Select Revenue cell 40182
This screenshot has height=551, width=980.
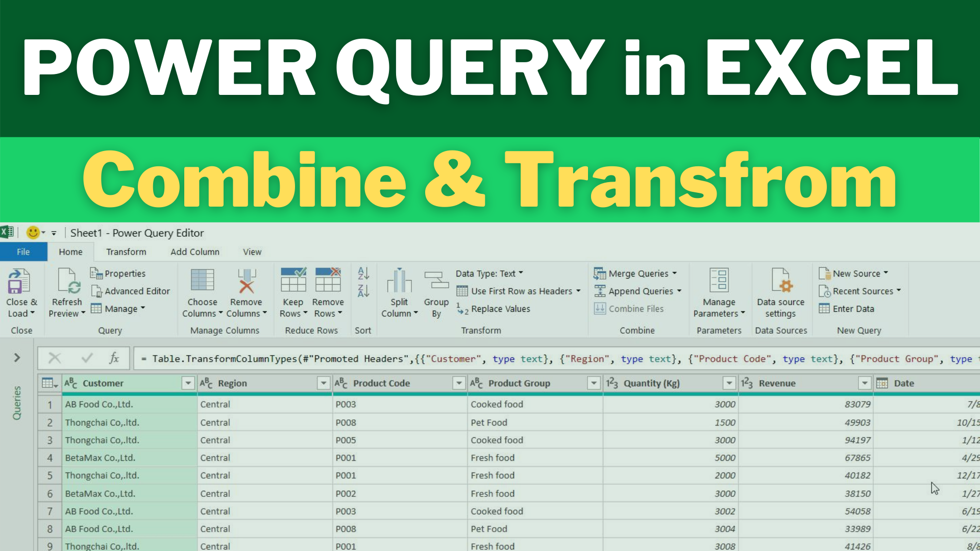click(806, 475)
